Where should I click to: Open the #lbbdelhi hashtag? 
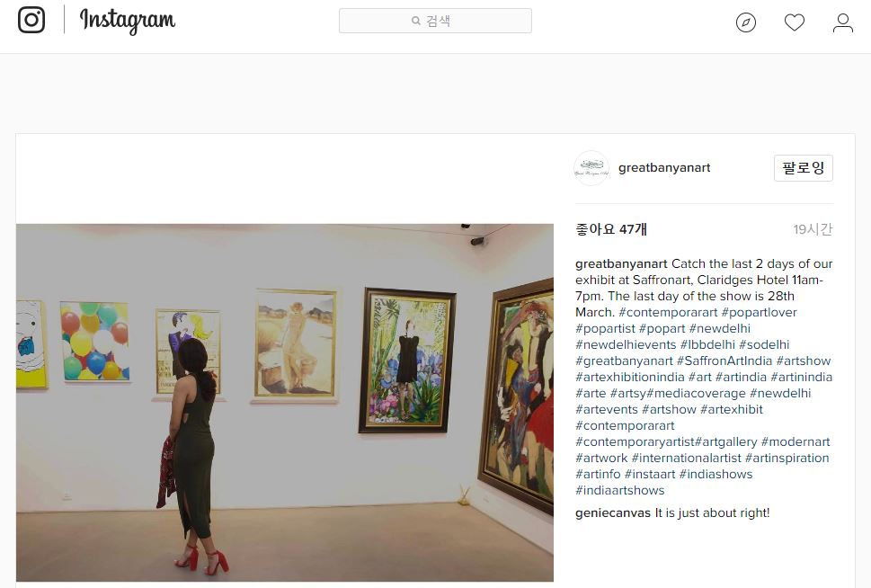pos(707,344)
